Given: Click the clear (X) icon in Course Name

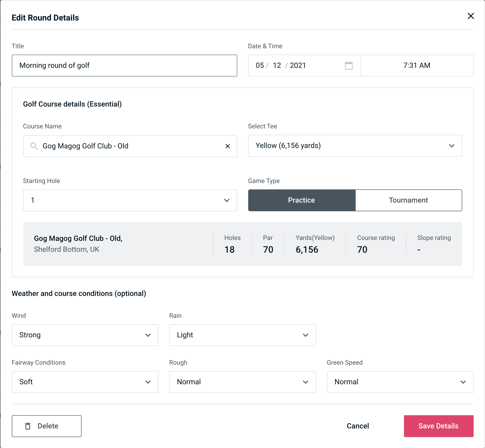Looking at the screenshot, I should (x=228, y=146).
